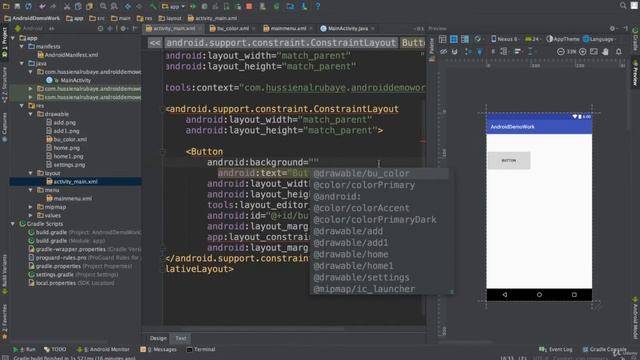Select the Pan hand tool in Preview
Image resolution: width=640 pixels, height=360 pixels.
pyautogui.click(x=606, y=51)
